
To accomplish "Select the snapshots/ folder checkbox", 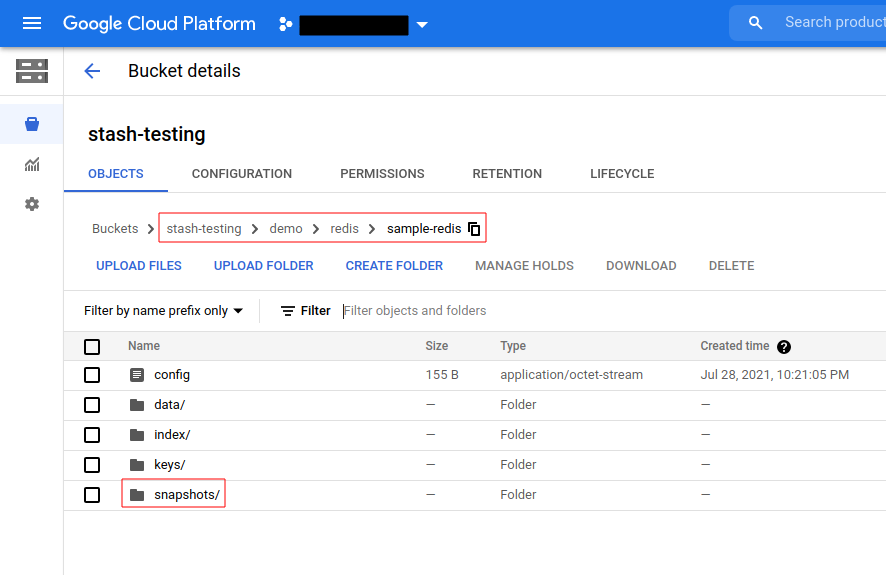I will (92, 495).
